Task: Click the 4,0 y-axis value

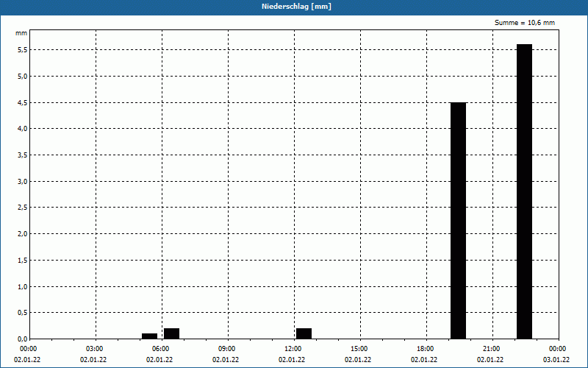Action: (x=23, y=128)
